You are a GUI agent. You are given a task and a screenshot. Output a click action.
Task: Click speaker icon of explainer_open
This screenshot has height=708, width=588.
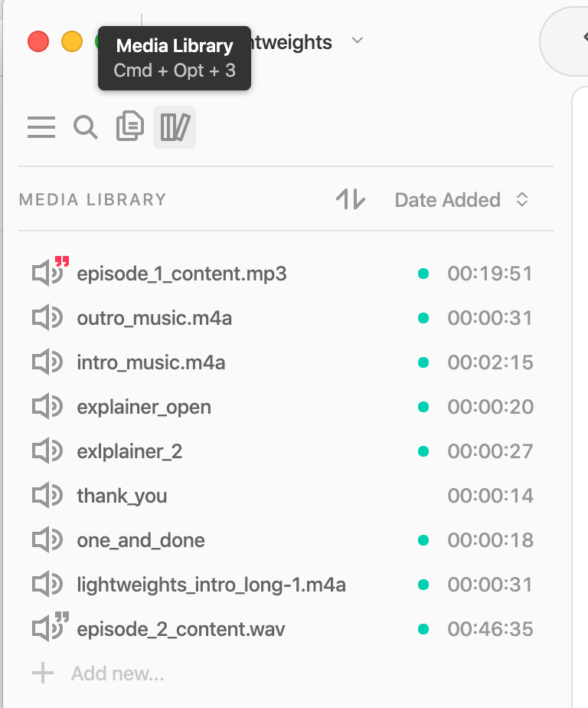point(47,407)
